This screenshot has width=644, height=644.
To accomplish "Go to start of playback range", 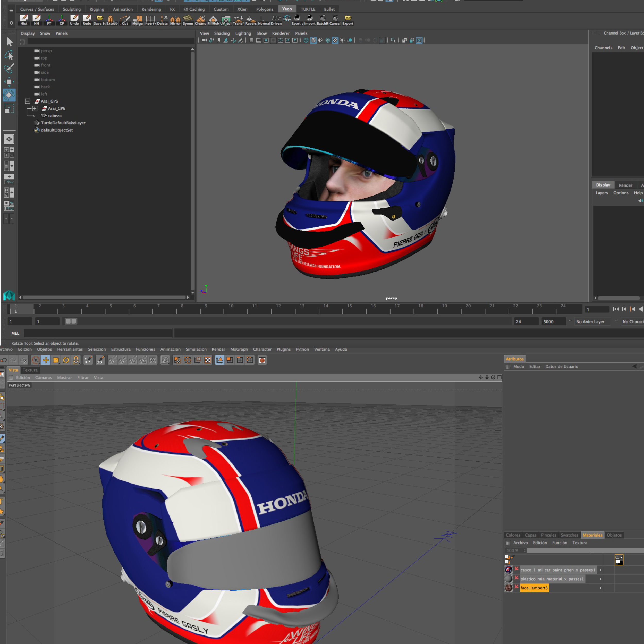I will 616,309.
